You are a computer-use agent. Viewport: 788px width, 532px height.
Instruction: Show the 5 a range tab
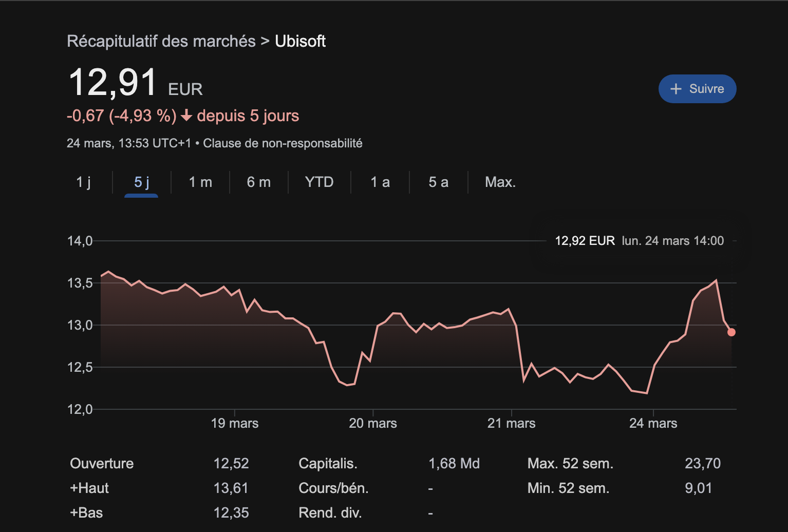tap(439, 182)
